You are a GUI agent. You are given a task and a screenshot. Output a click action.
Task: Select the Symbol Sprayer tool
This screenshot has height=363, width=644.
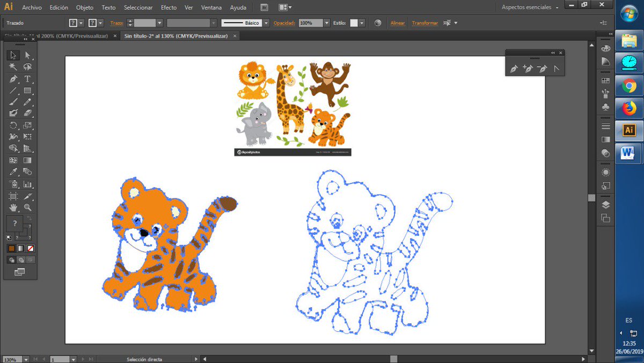(13, 184)
